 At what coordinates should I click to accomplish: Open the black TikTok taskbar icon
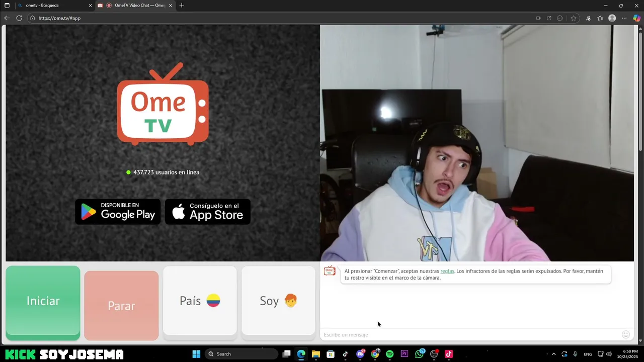pos(345,354)
